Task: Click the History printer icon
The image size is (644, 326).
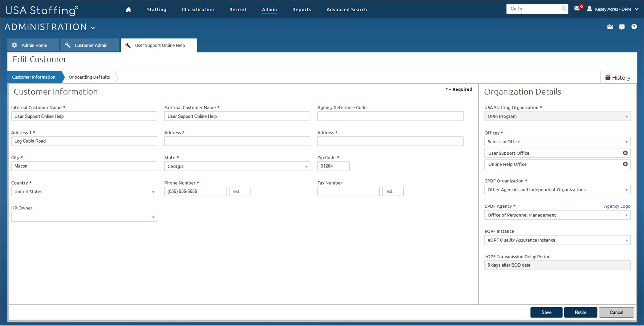Action: (608, 77)
